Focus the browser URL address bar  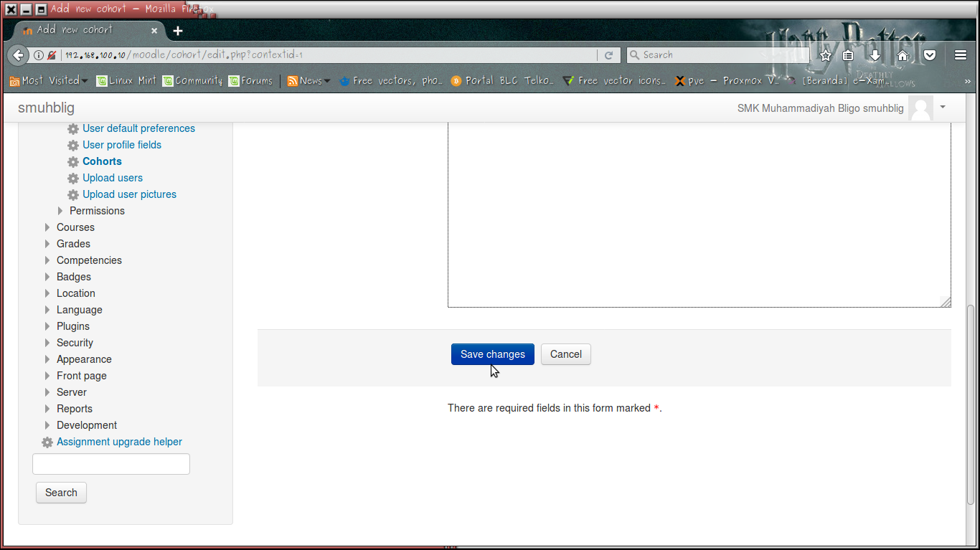click(x=330, y=55)
